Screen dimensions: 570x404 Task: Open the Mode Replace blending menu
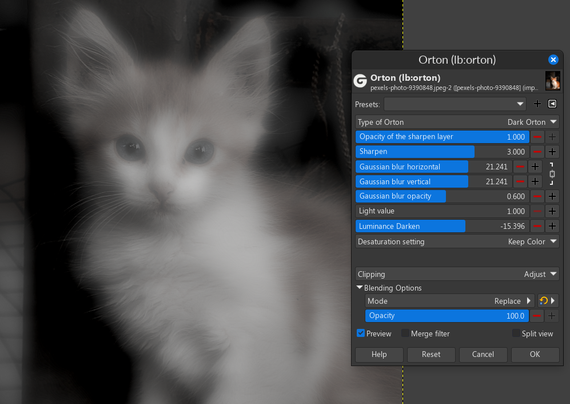click(450, 301)
